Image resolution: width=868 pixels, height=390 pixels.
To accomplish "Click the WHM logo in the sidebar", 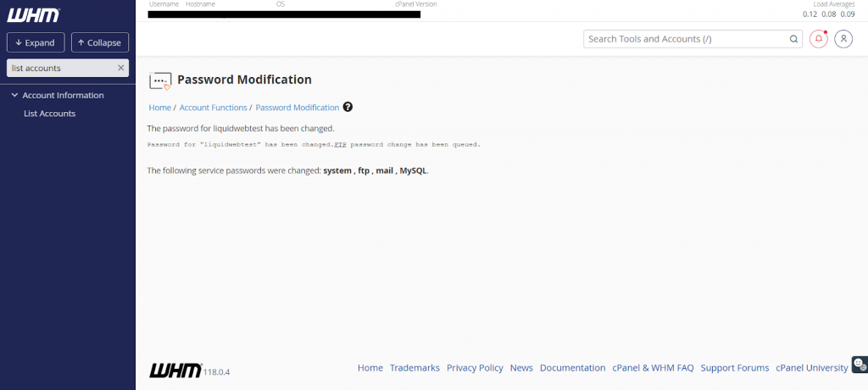I will (x=33, y=15).
